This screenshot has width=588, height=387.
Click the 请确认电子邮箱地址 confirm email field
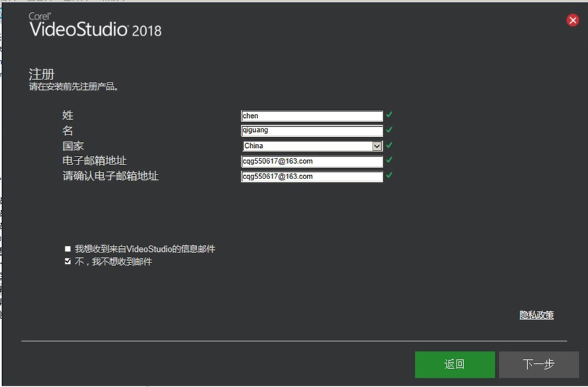pyautogui.click(x=312, y=177)
